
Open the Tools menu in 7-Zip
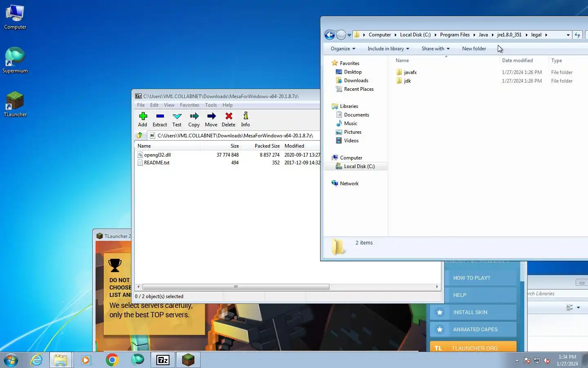pyautogui.click(x=211, y=105)
